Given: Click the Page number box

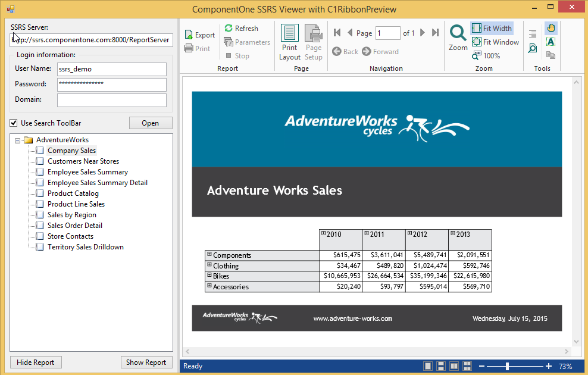Looking at the screenshot, I should pos(388,33).
